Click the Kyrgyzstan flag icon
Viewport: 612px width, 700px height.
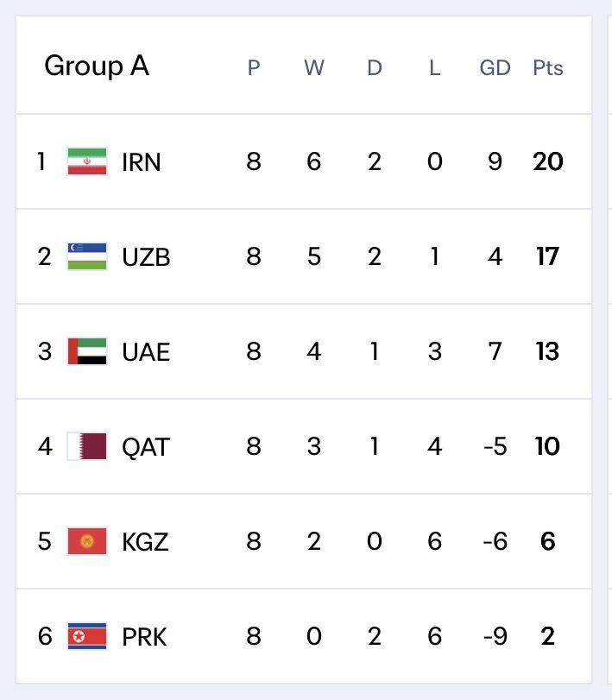coord(87,541)
